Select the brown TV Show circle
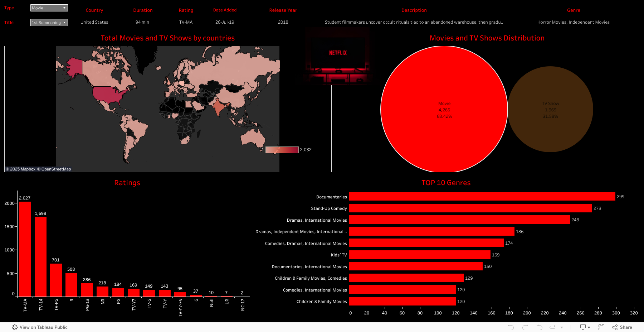This screenshot has width=644, height=332. click(550, 109)
